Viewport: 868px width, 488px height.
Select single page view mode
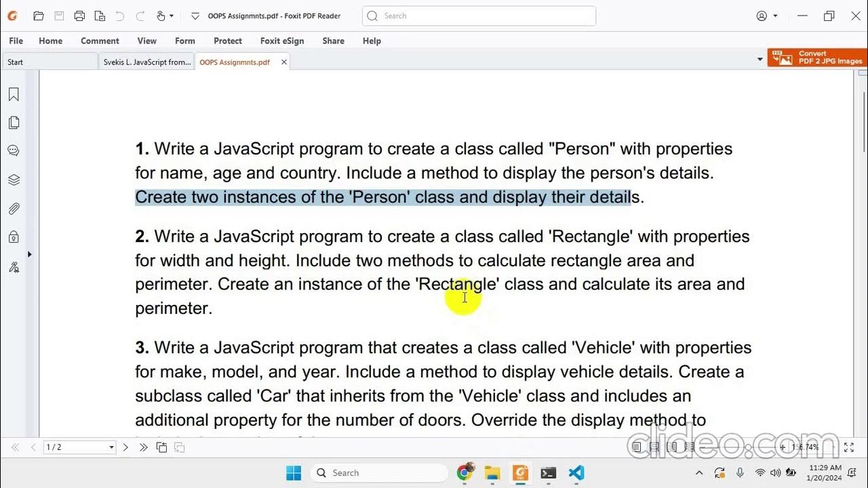coord(636,447)
